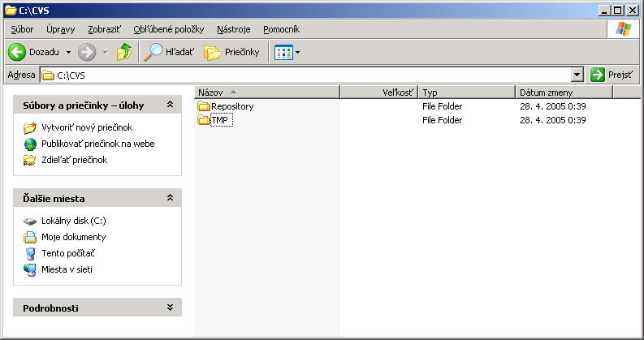Click the Moje dokumenty icon
This screenshot has height=340, width=644.
click(30, 237)
